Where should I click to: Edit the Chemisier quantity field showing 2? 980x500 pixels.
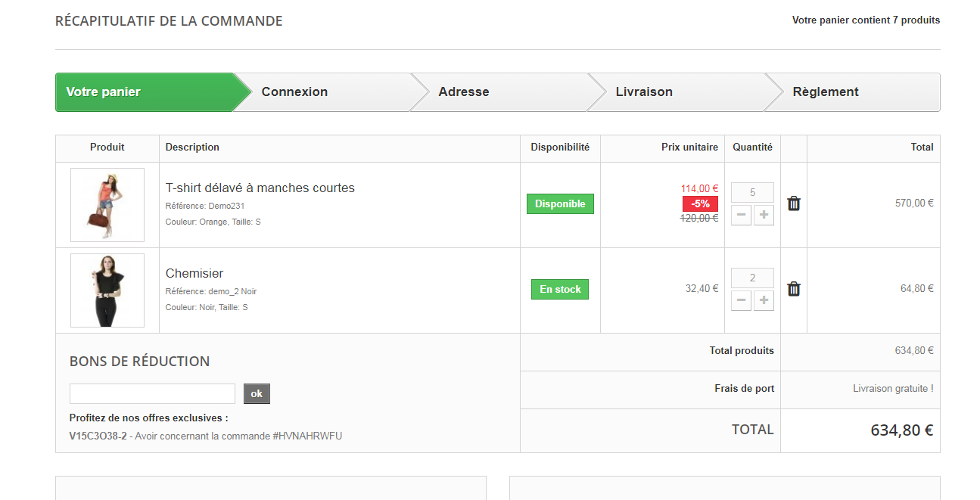tap(752, 278)
